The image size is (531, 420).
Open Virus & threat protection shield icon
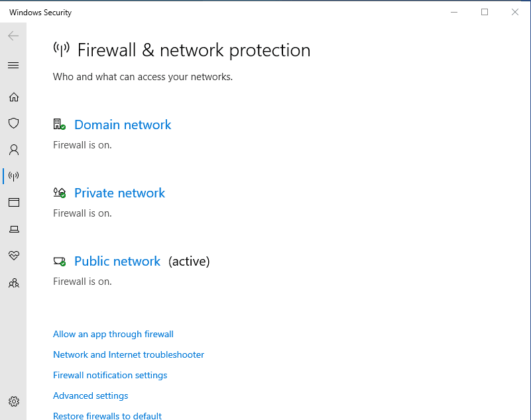pos(13,123)
